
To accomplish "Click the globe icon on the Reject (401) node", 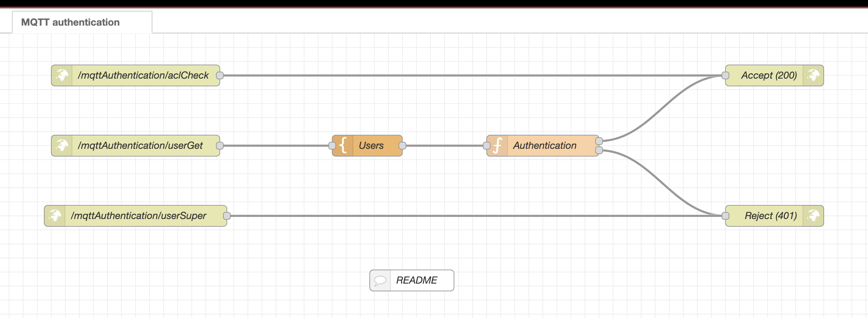I will (814, 216).
